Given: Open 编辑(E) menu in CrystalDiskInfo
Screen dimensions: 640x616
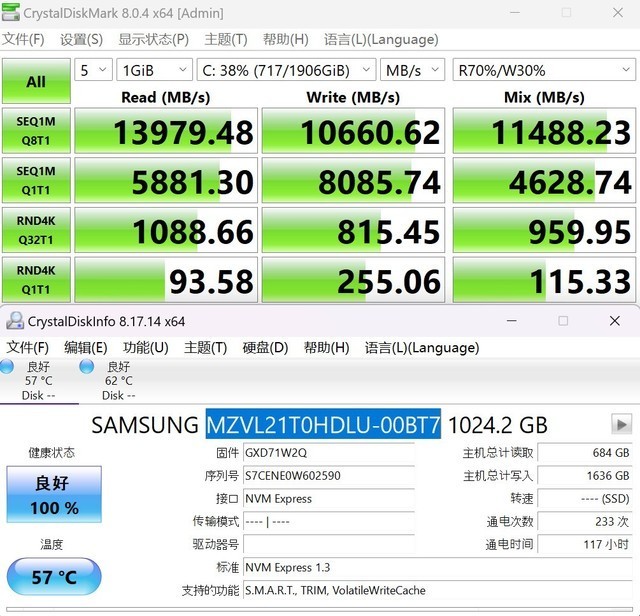Looking at the screenshot, I should (85, 348).
